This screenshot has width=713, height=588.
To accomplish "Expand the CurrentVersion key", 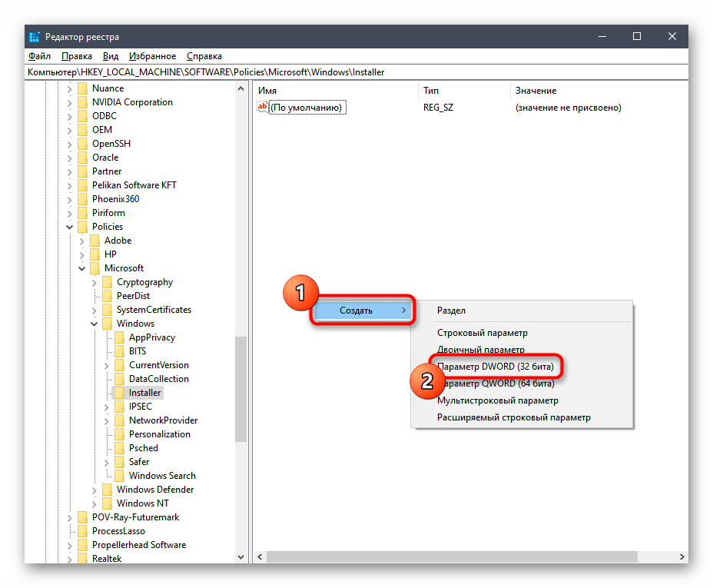I will tap(106, 366).
